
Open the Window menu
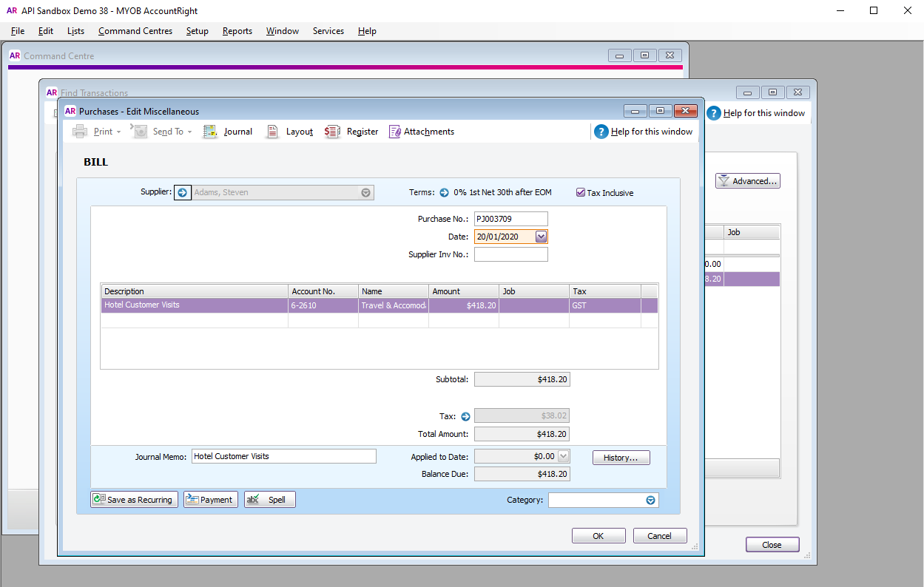click(283, 31)
